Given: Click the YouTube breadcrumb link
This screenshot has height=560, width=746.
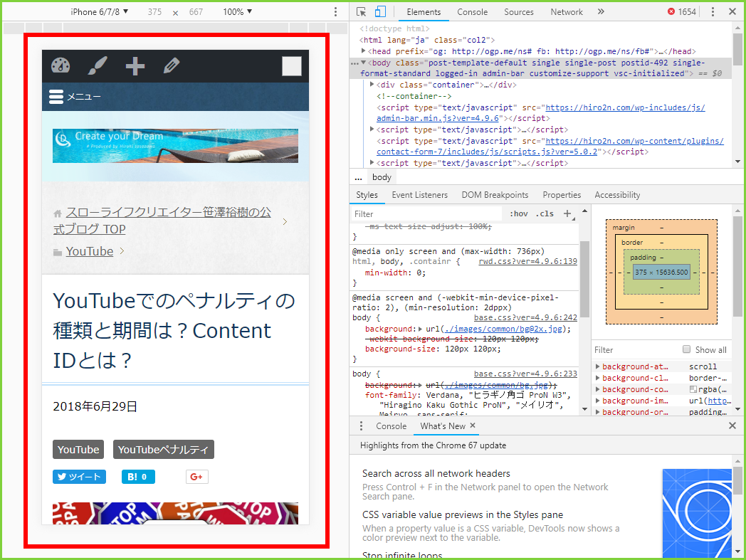Looking at the screenshot, I should click(x=90, y=251).
